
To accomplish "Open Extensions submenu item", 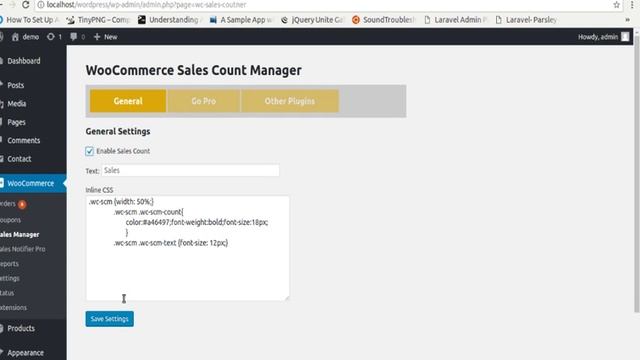I will click(13, 307).
